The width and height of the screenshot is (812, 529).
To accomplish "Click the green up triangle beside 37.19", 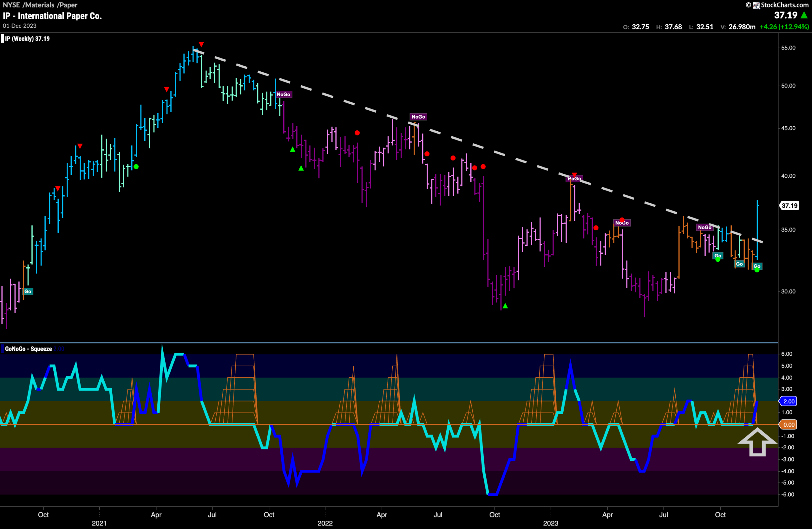I will (x=804, y=15).
